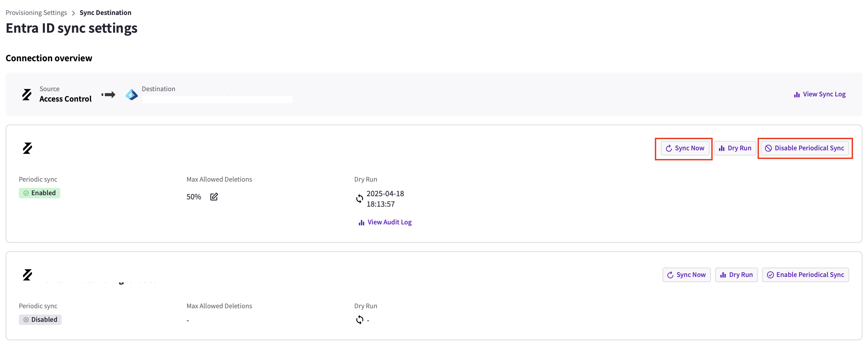Image resolution: width=868 pixels, height=350 pixels.
Task: Open the View Sync Log link
Action: pyautogui.click(x=820, y=94)
